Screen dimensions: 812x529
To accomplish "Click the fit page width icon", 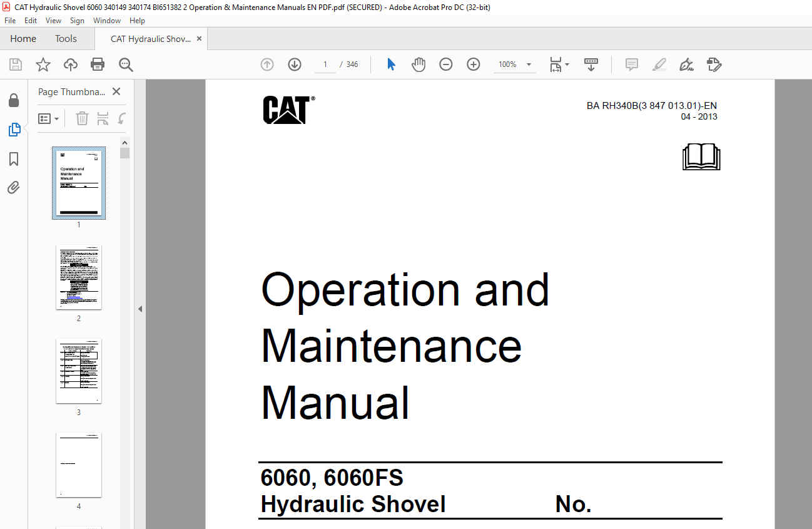I will point(556,64).
